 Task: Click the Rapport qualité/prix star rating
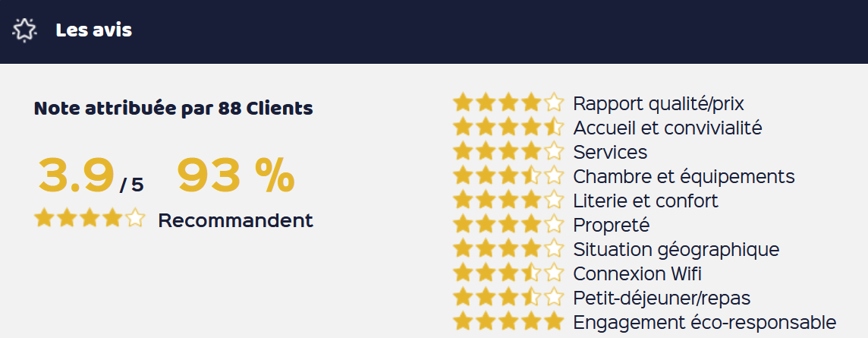[x=508, y=103]
